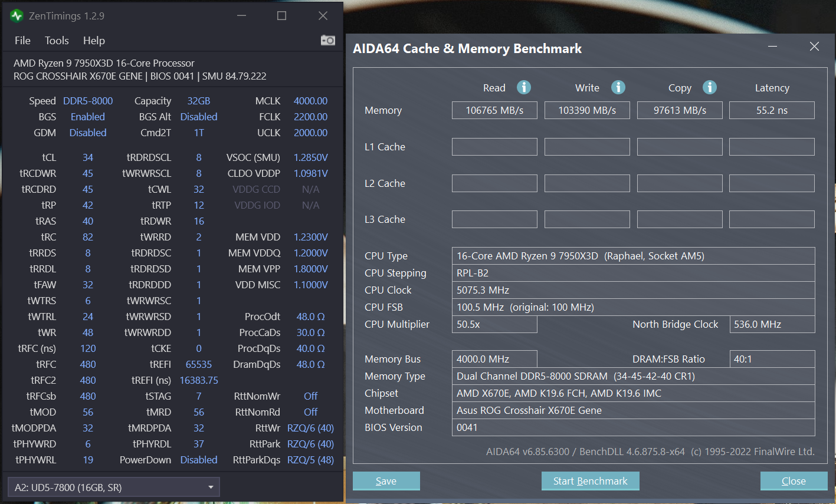Click Memory Type DDR5-8000 SDRAM field
This screenshot has height=504, width=836.
point(633,376)
